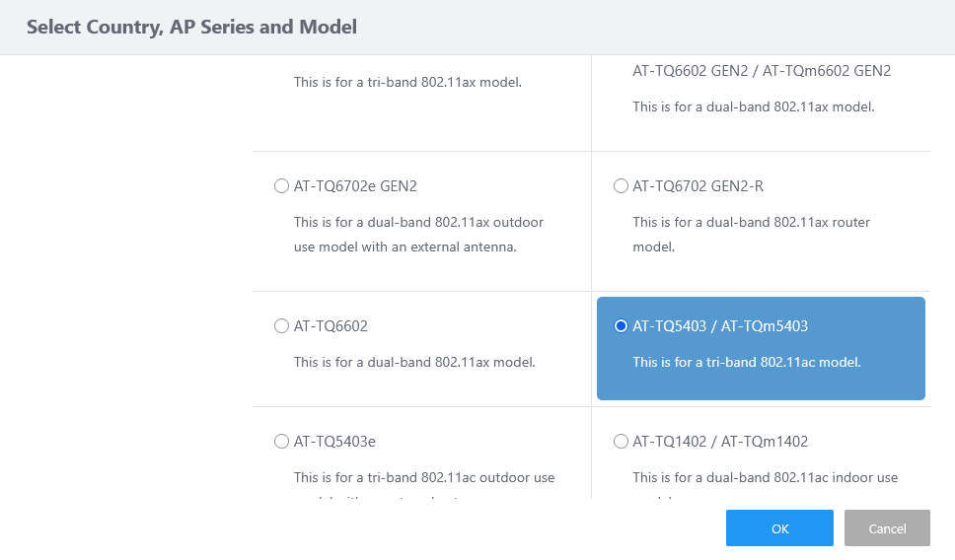This screenshot has width=955, height=560.
Task: Confirm the selection with OK
Action: 779,528
